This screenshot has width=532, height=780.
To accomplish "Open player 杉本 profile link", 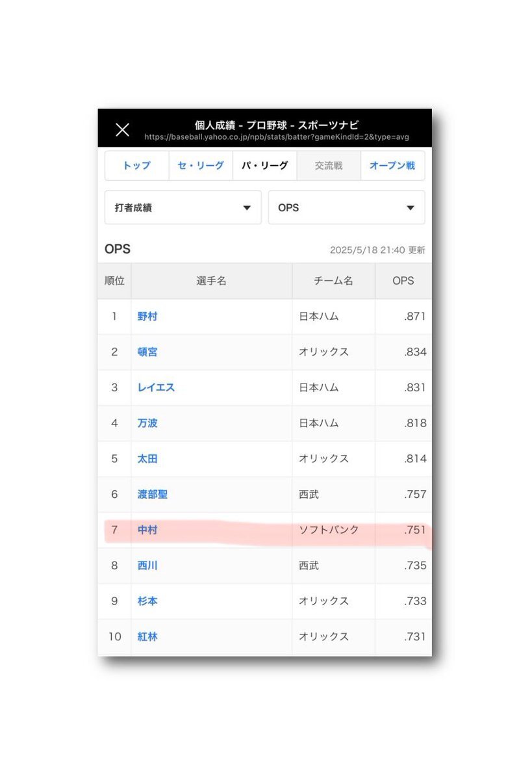I will click(x=147, y=601).
